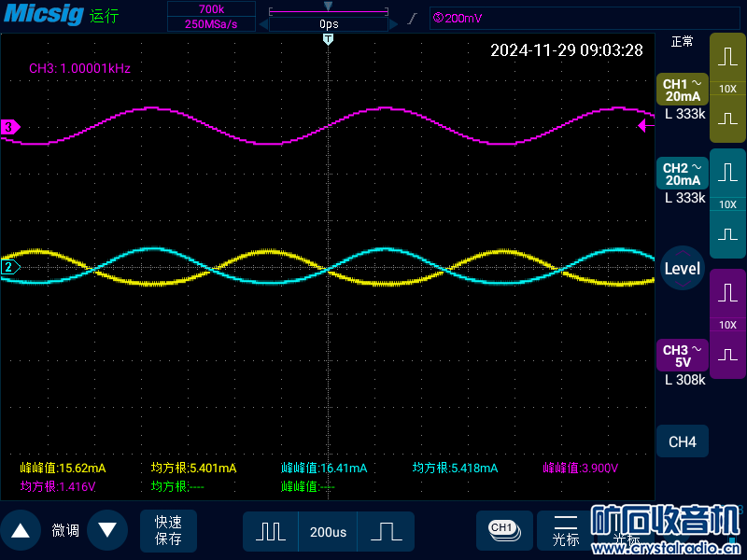
Task: Enable the CH4 channel button
Action: pos(683,441)
